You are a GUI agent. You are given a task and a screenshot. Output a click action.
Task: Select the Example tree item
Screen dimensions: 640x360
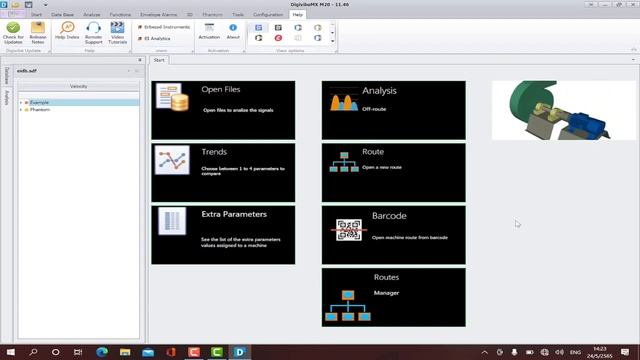[39, 102]
